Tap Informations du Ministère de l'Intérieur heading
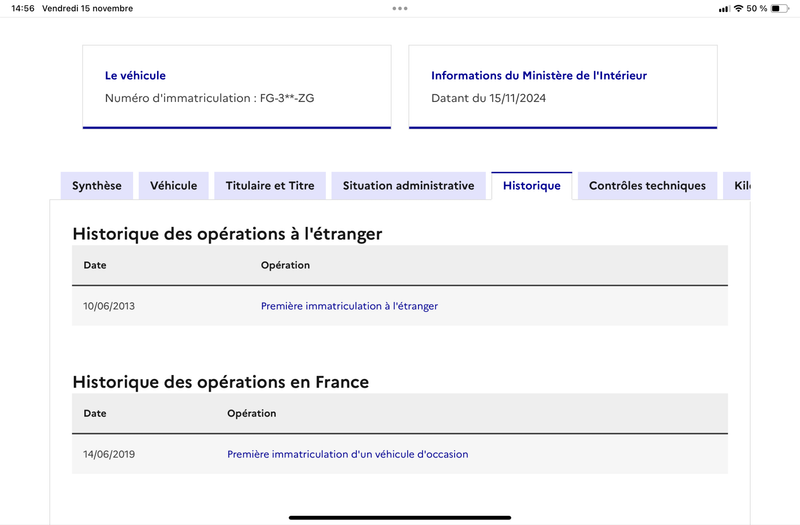The image size is (800, 525). tap(539, 76)
